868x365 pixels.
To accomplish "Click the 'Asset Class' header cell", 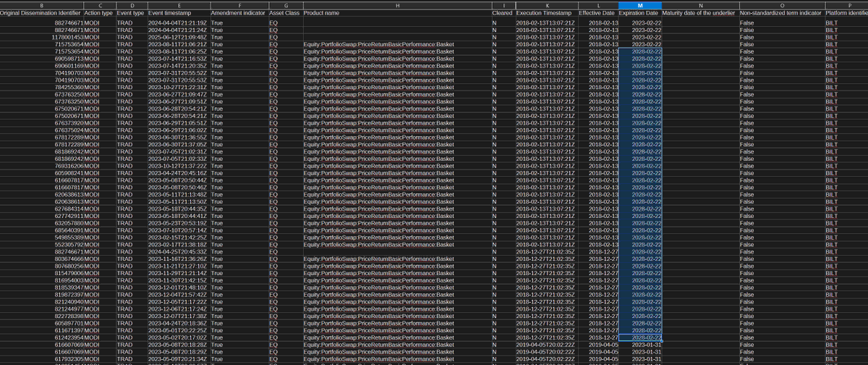I will pyautogui.click(x=284, y=13).
